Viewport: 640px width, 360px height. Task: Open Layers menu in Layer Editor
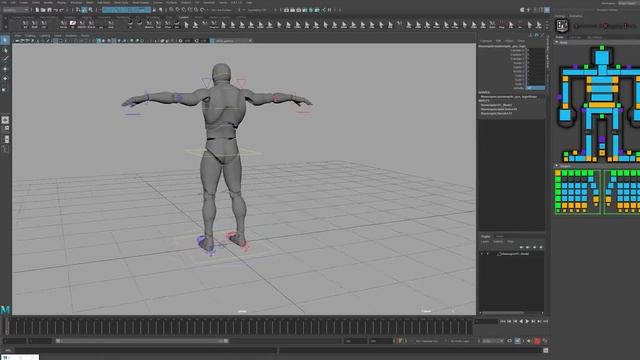click(x=485, y=242)
